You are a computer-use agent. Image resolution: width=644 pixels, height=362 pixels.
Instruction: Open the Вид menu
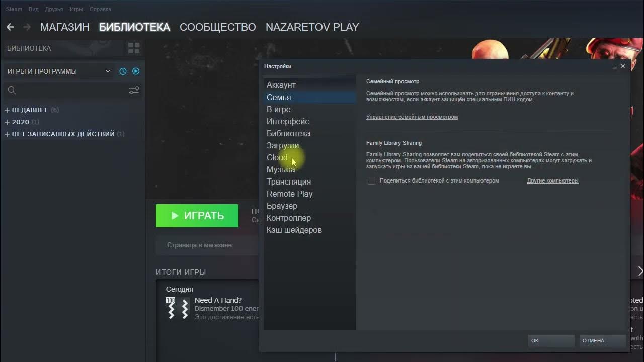click(x=34, y=9)
